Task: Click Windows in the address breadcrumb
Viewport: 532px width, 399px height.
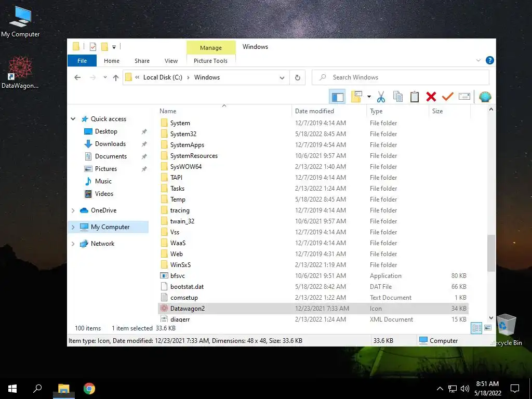Action: (207, 77)
